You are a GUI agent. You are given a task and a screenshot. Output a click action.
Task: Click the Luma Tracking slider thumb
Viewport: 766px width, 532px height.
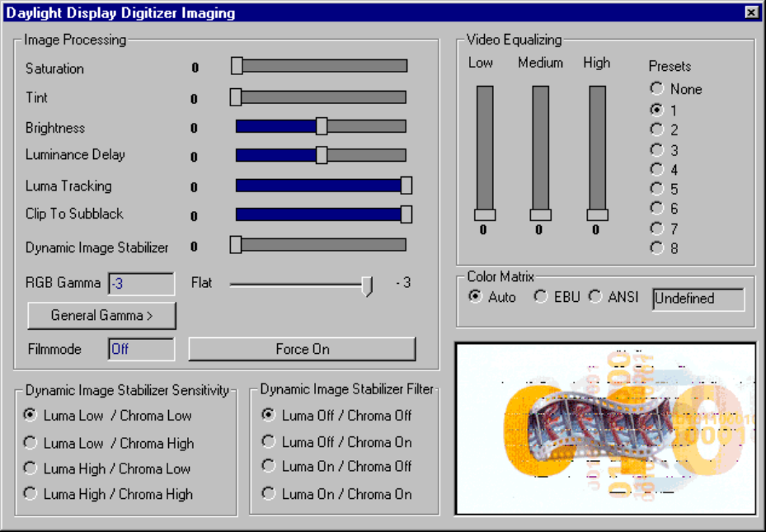click(x=406, y=186)
